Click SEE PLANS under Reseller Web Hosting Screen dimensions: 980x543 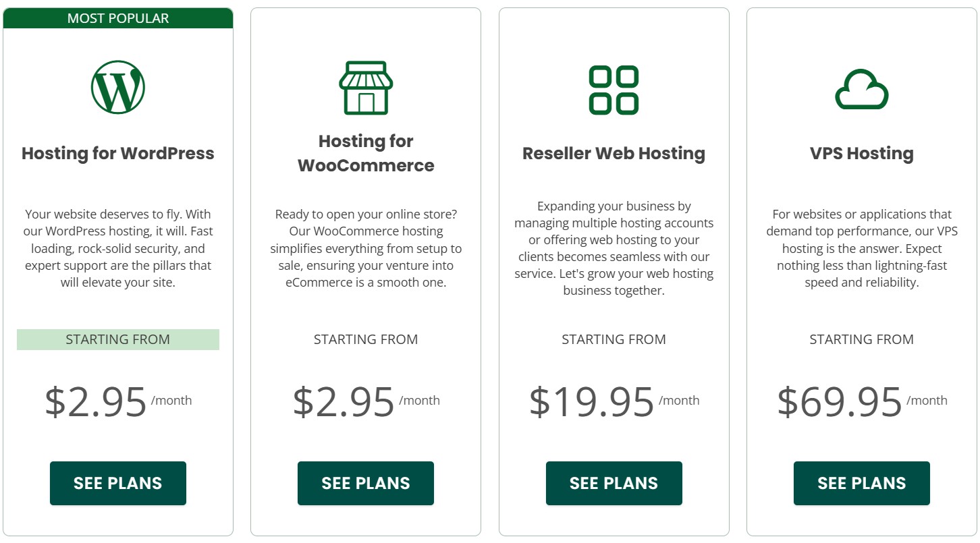pos(614,483)
